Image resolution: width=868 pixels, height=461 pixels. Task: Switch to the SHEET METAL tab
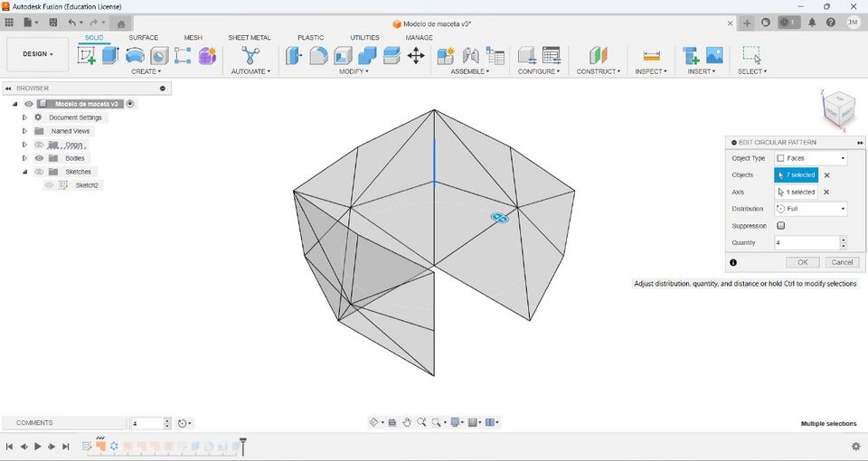pyautogui.click(x=250, y=38)
